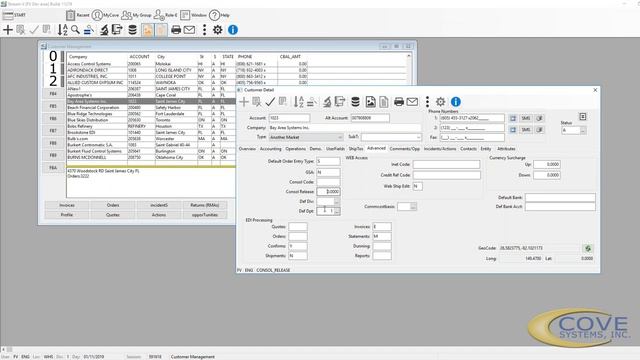This screenshot has height=360, width=640.
Task: Open the SubT dropdown
Action: click(391, 137)
